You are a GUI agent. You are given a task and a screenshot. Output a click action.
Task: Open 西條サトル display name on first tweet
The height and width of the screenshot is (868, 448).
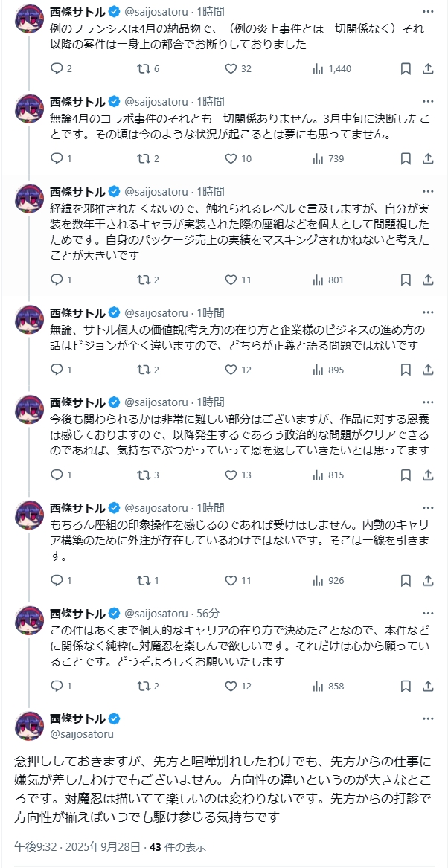[x=77, y=12]
